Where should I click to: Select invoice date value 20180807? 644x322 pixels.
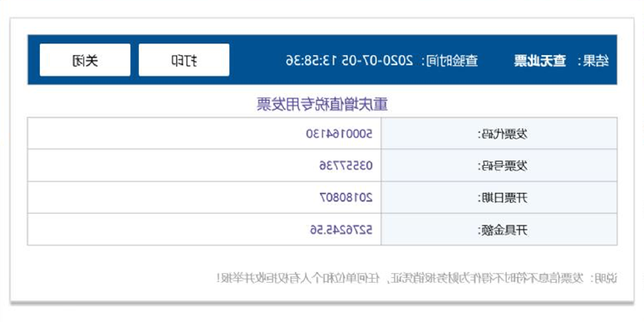click(x=347, y=197)
